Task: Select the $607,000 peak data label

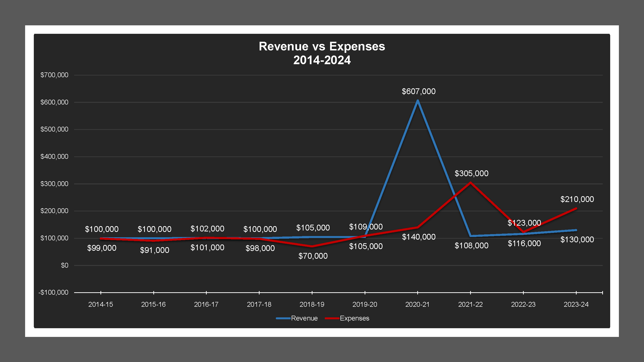Action: point(419,91)
